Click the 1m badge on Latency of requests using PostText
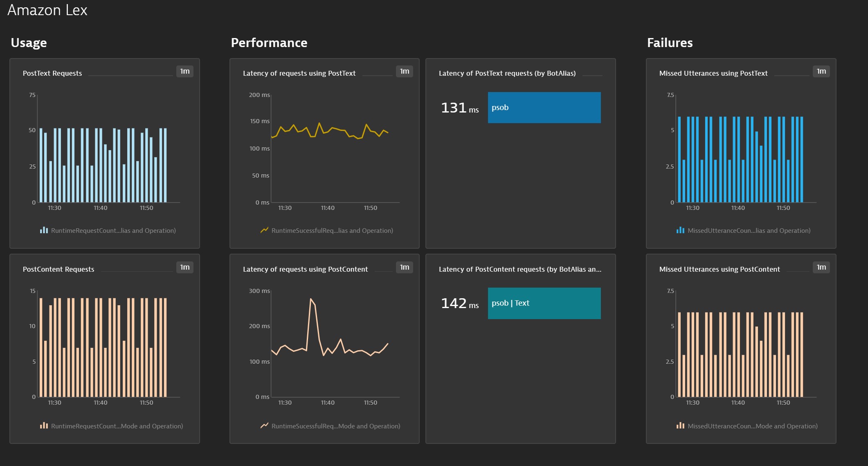 pyautogui.click(x=405, y=71)
